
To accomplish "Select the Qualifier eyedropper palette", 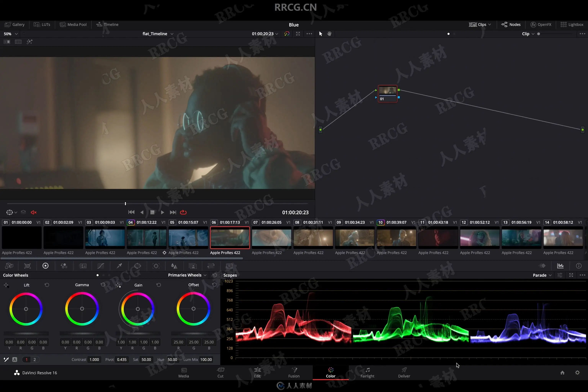I will pyautogui.click(x=119, y=266).
